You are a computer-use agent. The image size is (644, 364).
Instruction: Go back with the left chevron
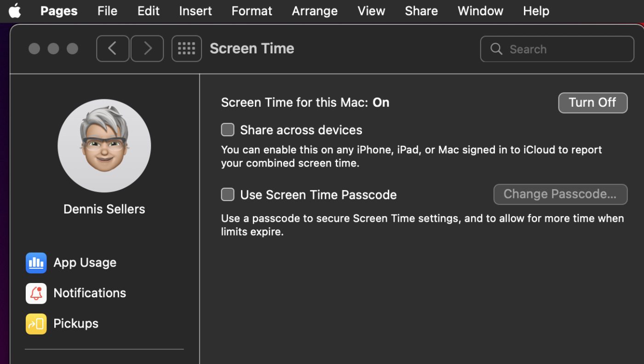click(x=112, y=48)
